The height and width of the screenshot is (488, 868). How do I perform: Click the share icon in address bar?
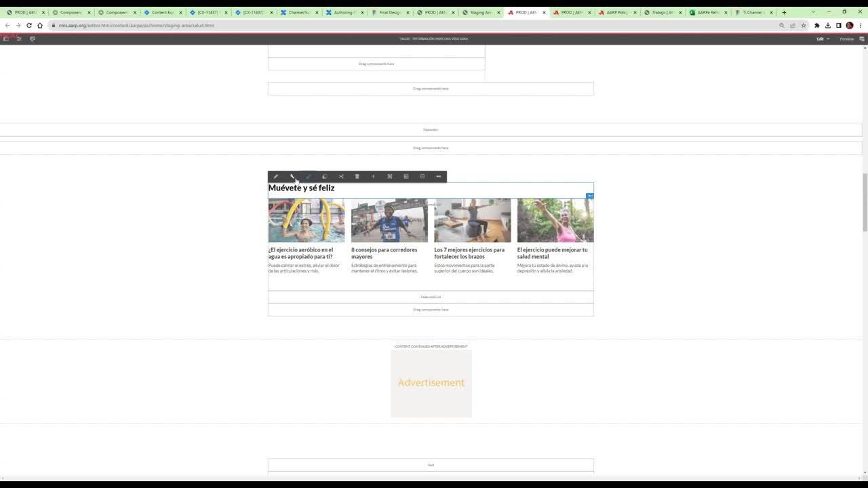(x=793, y=25)
